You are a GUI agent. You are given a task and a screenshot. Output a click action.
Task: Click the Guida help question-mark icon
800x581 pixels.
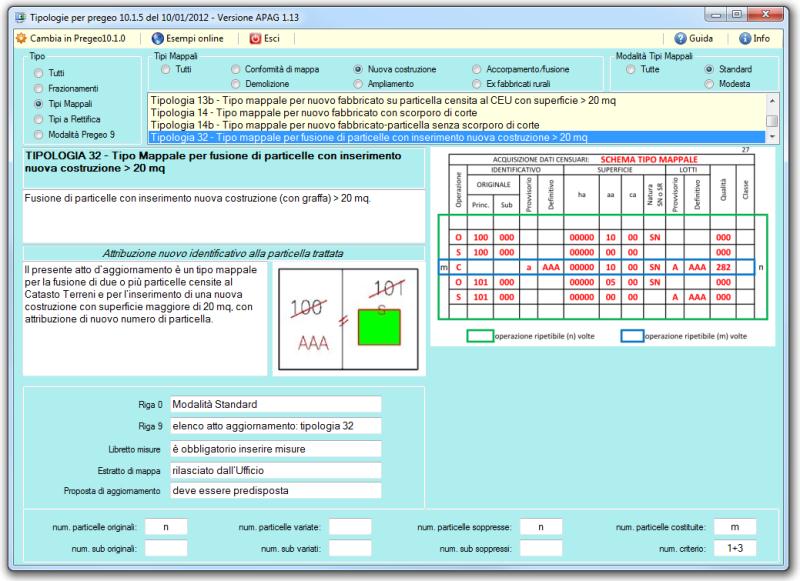(x=680, y=38)
